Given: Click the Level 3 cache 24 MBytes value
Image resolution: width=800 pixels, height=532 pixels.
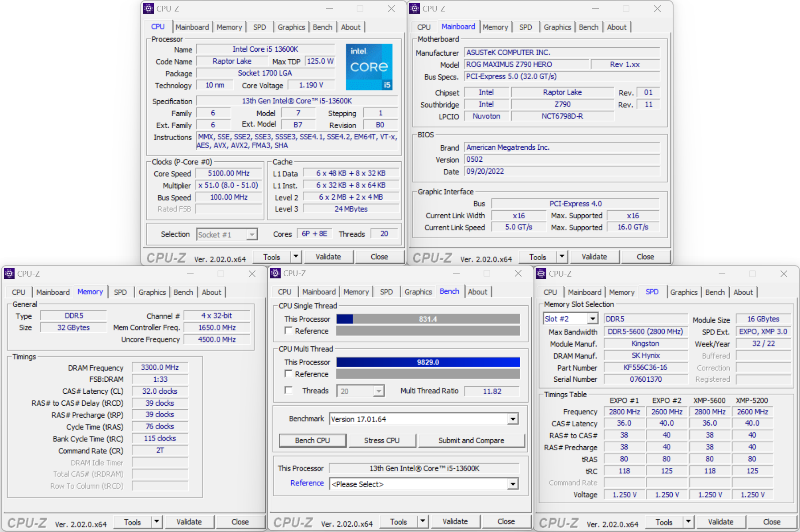Looking at the screenshot, I should click(x=351, y=209).
